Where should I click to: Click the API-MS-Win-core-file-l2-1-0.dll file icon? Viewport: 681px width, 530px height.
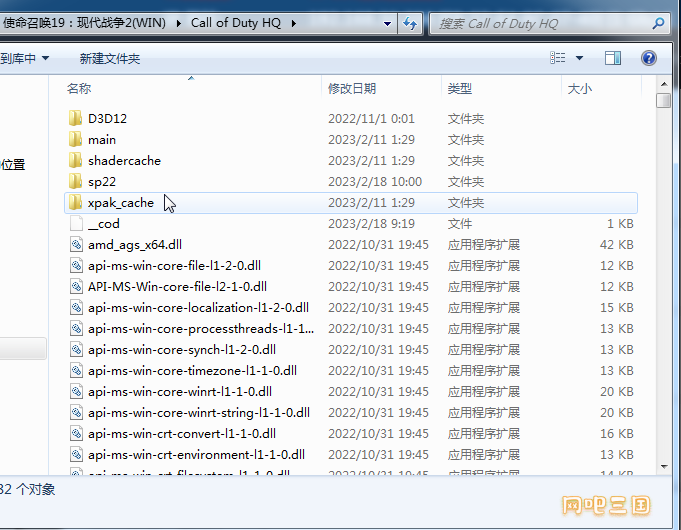[76, 286]
